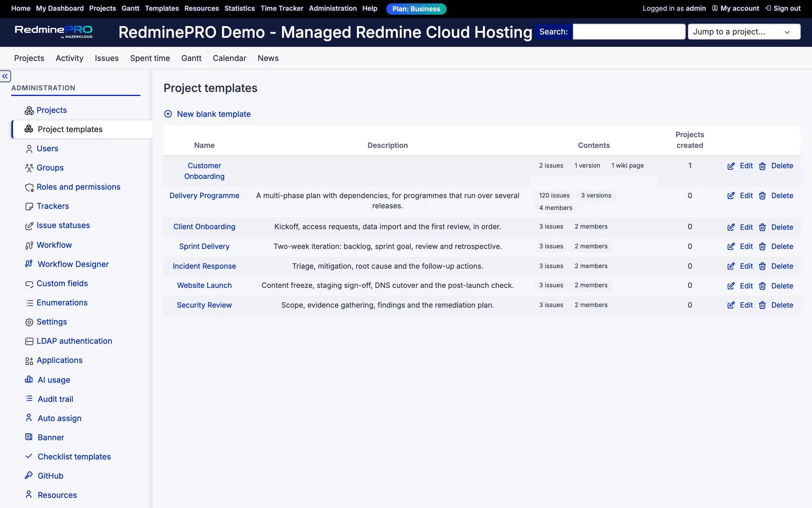This screenshot has height=508, width=812.
Task: Click the Banner icon in sidebar
Action: (x=29, y=437)
